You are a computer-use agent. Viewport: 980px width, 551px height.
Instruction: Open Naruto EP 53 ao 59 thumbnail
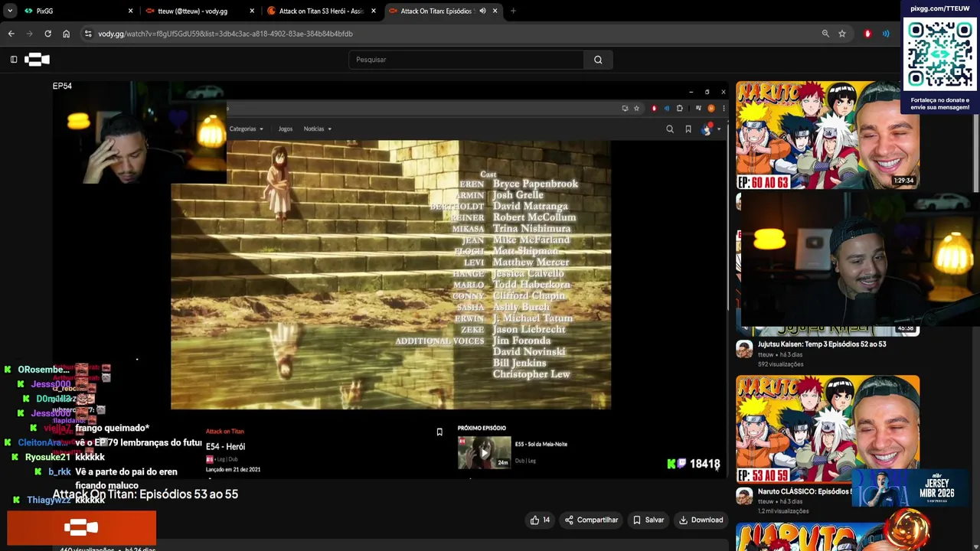(828, 429)
